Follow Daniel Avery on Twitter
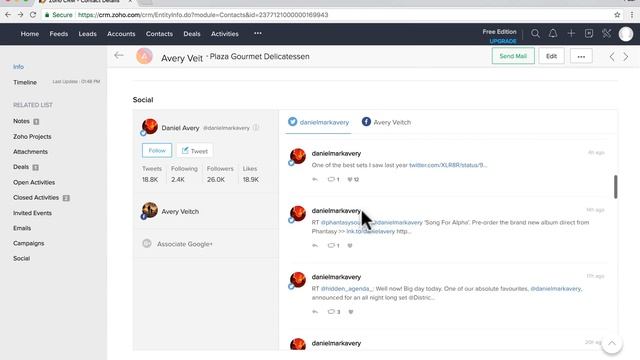Image resolution: width=640 pixels, height=360 pixels. [157, 151]
